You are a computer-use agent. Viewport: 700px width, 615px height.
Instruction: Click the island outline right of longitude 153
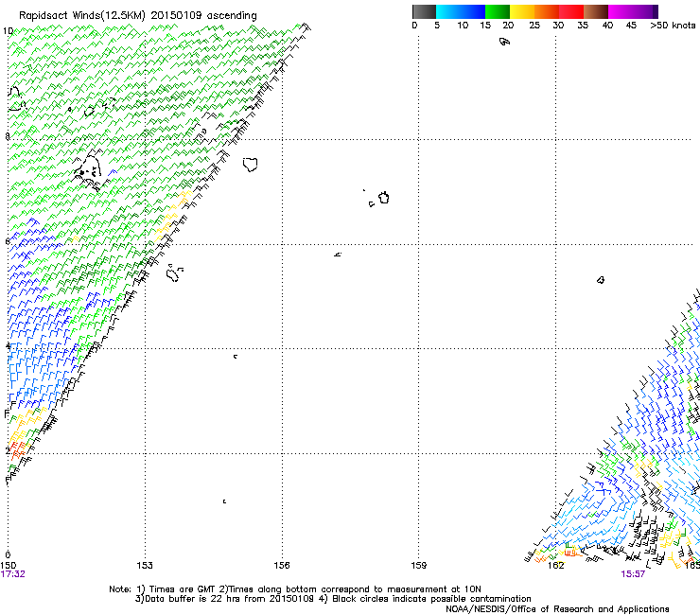pos(174,272)
